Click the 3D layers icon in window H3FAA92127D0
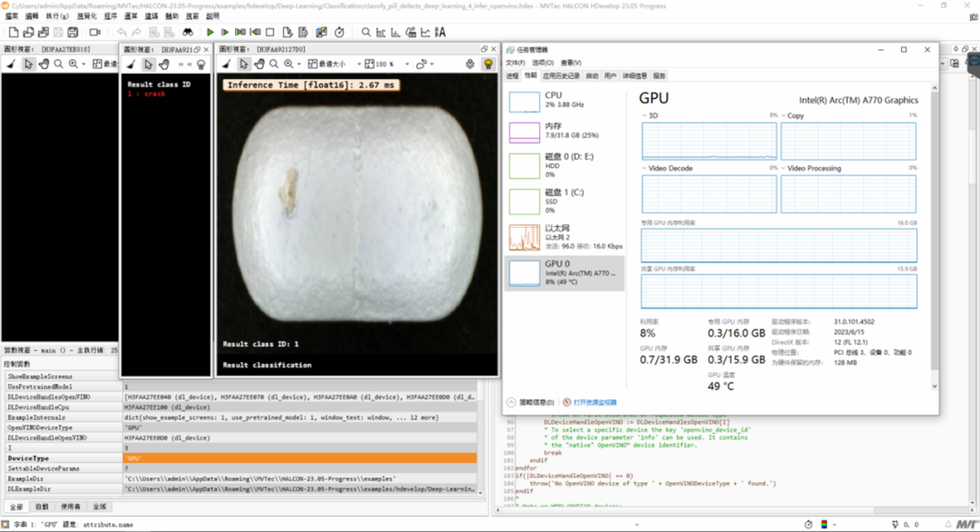The image size is (980, 532). (470, 64)
